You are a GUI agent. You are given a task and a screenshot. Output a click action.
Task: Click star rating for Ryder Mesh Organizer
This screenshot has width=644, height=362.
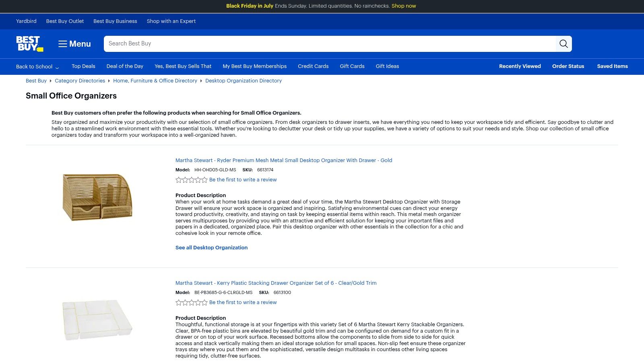192,180
